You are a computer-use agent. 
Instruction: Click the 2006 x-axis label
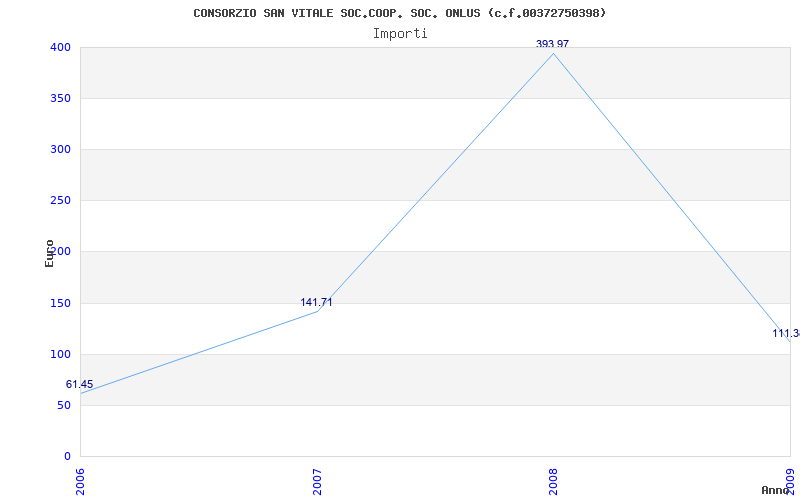click(x=80, y=482)
